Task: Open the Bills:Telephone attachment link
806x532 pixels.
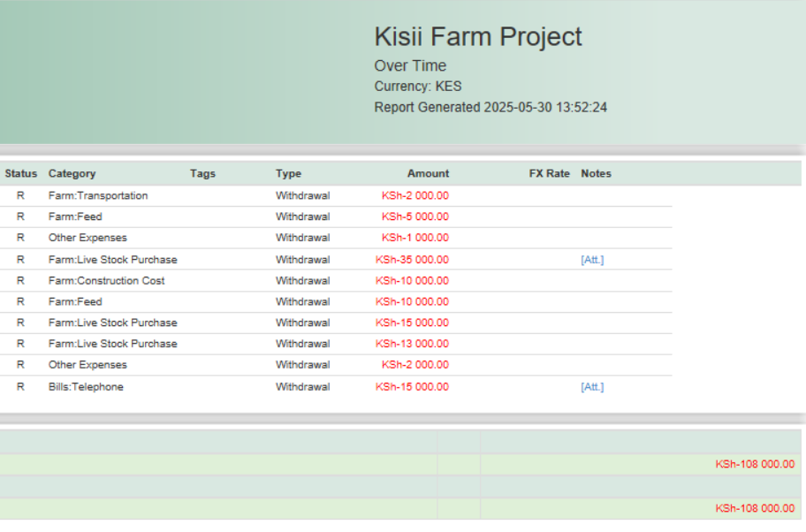Action: (x=592, y=387)
